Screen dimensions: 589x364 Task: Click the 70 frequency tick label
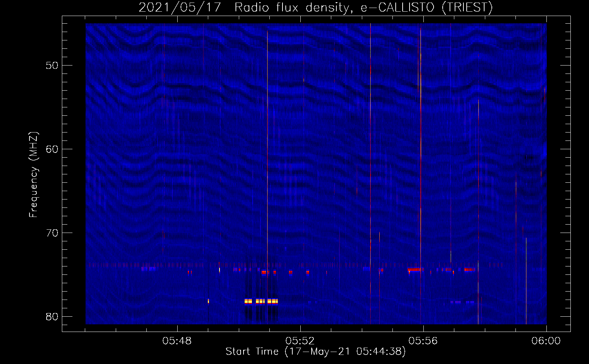(x=52, y=233)
